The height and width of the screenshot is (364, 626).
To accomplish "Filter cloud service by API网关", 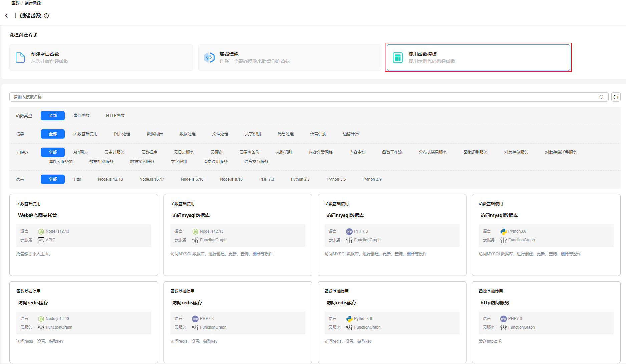I will [80, 152].
